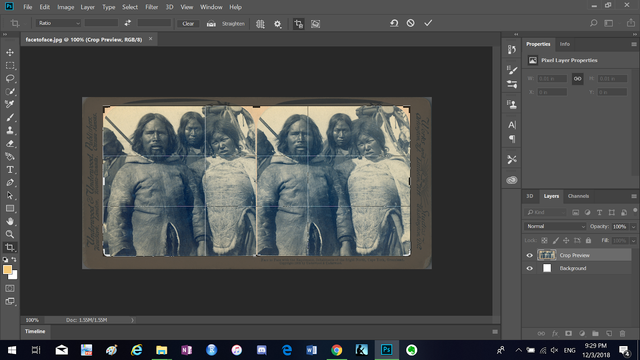The image size is (640, 360).
Task: Swap the crop width and height values
Action: pos(128,23)
